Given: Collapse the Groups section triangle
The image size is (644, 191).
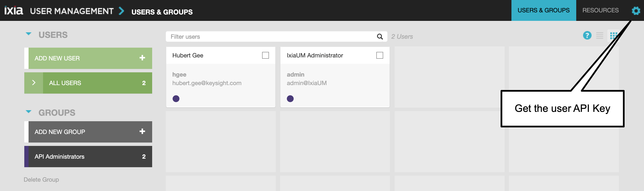Looking at the screenshot, I should 29,112.
